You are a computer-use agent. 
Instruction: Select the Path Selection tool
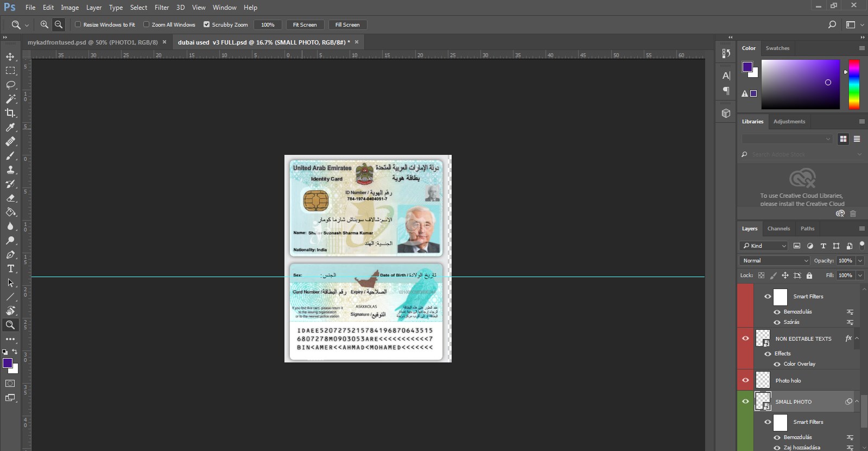click(x=10, y=283)
